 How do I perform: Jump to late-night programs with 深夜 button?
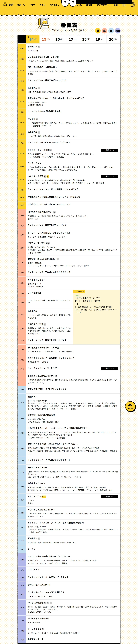pyautogui.click(x=118, y=31)
